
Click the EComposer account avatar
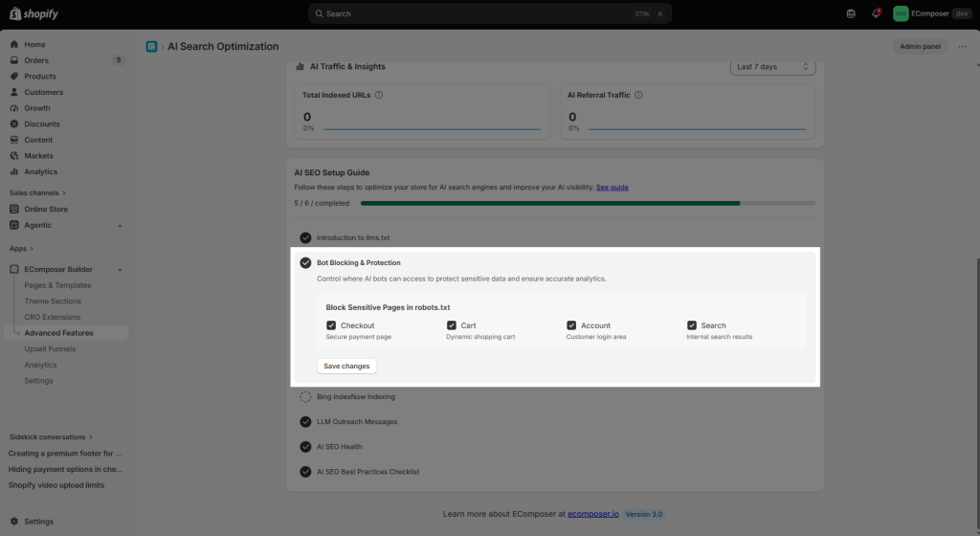[901, 13]
